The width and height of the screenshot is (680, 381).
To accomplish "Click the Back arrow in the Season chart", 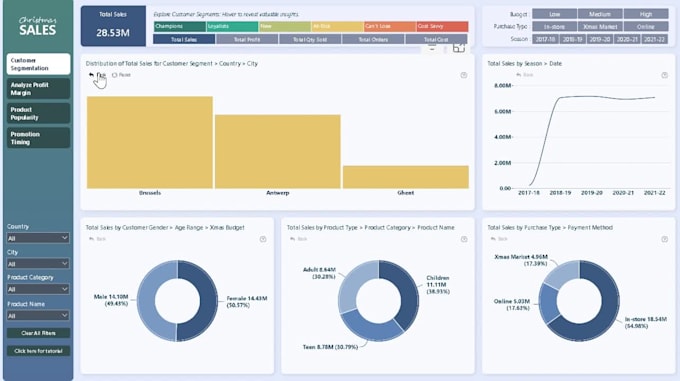I will click(x=518, y=75).
